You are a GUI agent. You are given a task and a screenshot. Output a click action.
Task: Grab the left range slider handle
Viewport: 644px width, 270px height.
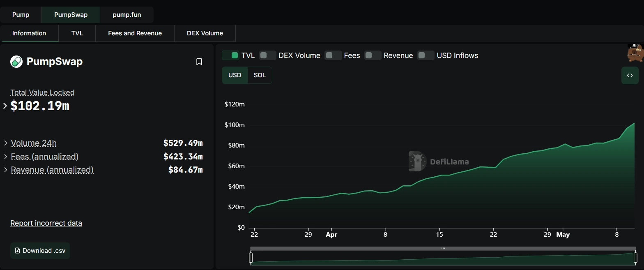(251, 258)
